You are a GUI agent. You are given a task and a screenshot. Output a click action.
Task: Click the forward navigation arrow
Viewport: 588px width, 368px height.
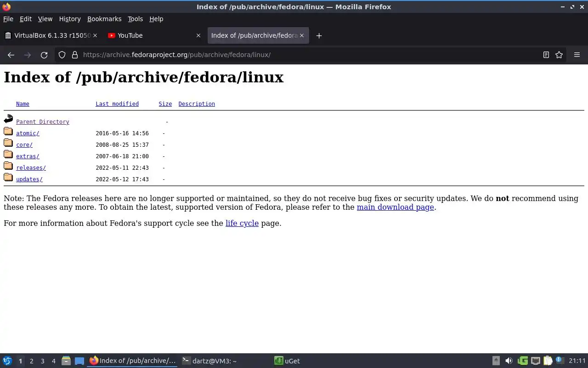pos(28,55)
